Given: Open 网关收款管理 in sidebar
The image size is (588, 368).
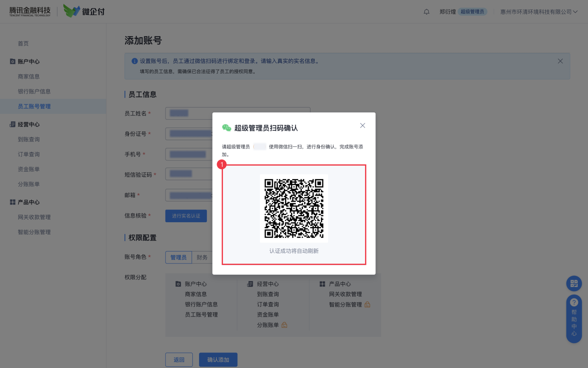Looking at the screenshot, I should (34, 217).
